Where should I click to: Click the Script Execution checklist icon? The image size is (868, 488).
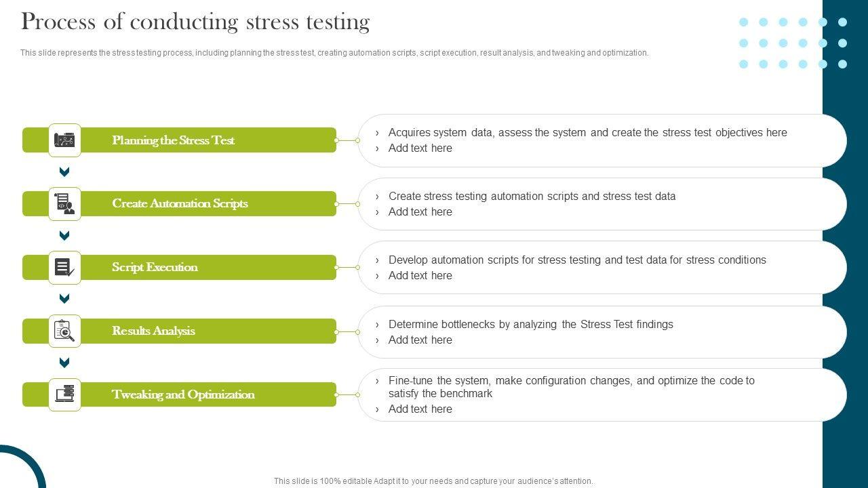click(64, 268)
